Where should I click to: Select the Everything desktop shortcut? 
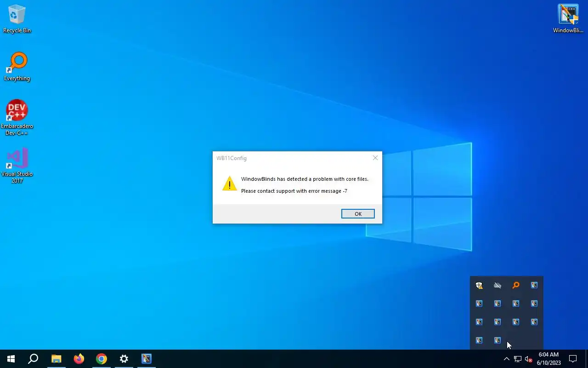click(17, 67)
